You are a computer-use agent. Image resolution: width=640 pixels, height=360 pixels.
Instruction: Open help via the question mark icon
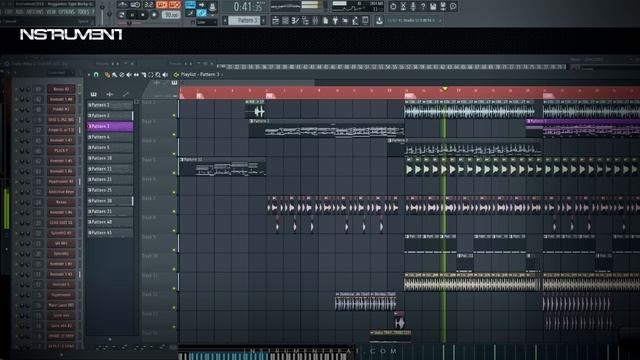tap(423, 6)
